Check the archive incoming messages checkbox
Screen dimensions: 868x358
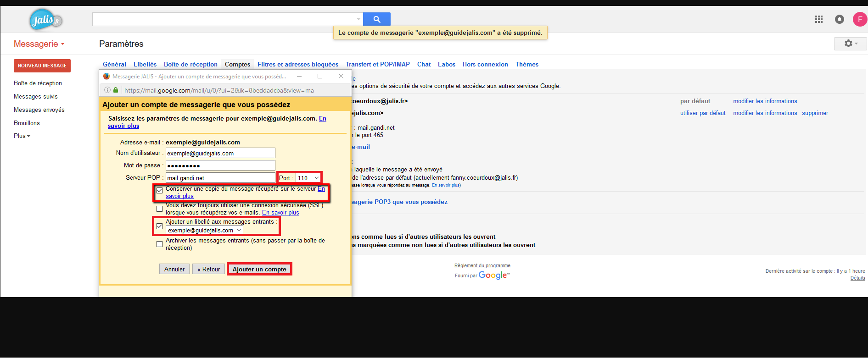[160, 244]
